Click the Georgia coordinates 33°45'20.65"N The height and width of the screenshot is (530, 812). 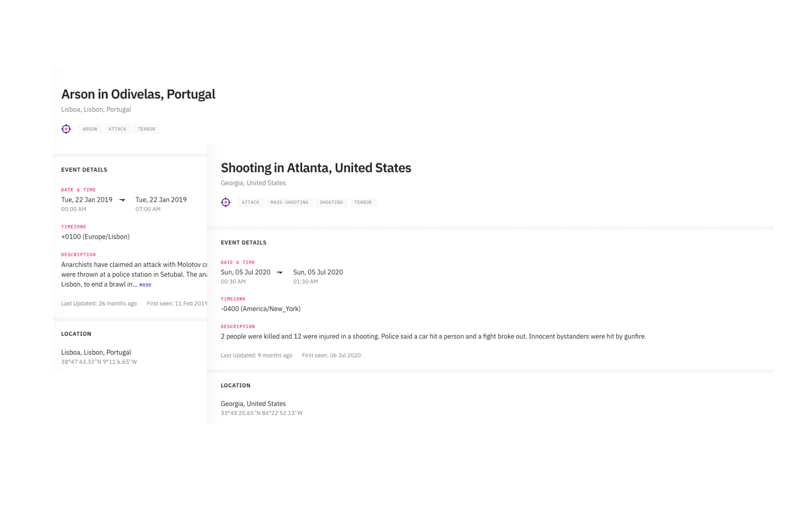pyautogui.click(x=261, y=413)
